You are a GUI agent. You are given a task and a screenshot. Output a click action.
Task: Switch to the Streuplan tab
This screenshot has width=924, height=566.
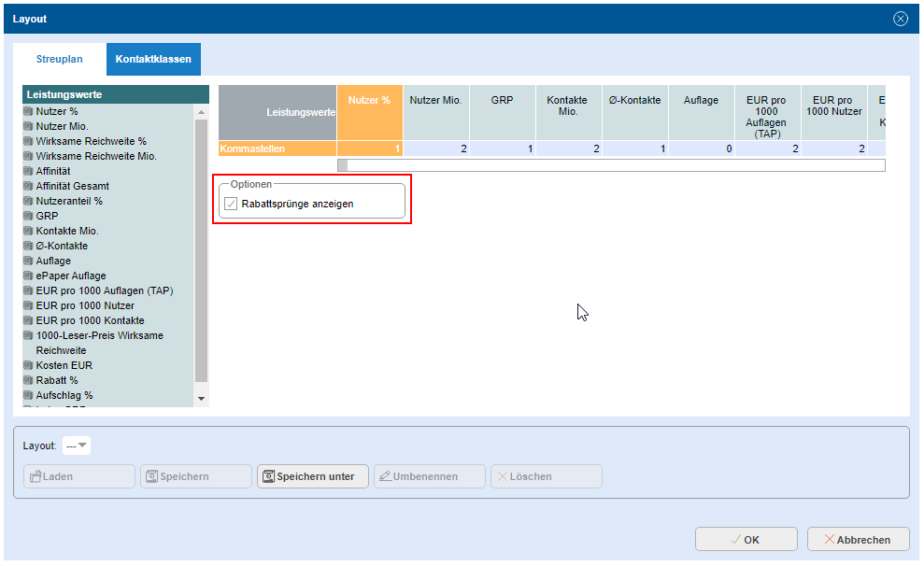(x=60, y=60)
